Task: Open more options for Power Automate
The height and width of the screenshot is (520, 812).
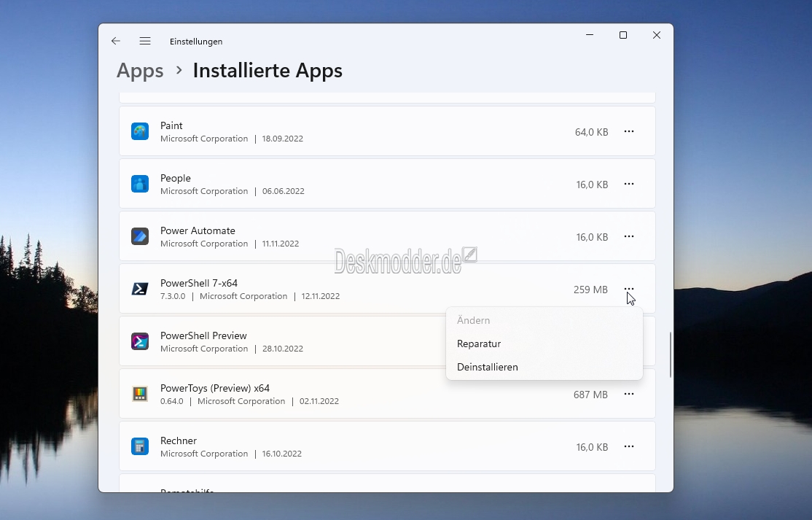Action: pyautogui.click(x=628, y=237)
